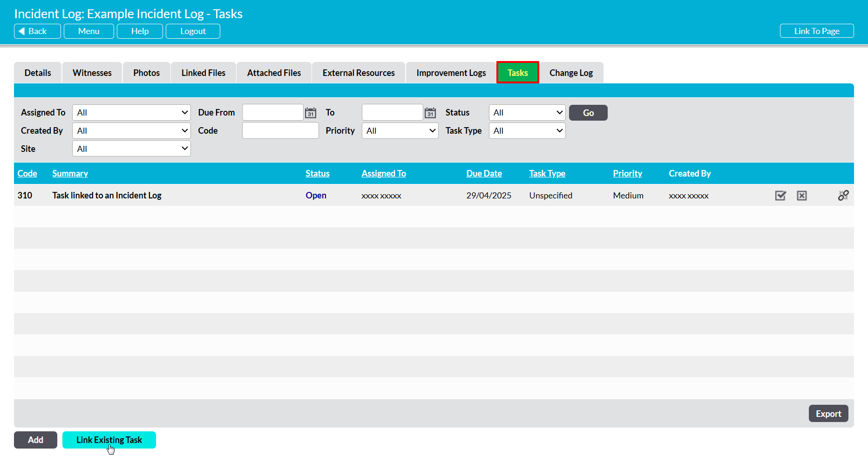The image size is (868, 463).
Task: Expand the Created By dropdown
Action: (x=131, y=130)
